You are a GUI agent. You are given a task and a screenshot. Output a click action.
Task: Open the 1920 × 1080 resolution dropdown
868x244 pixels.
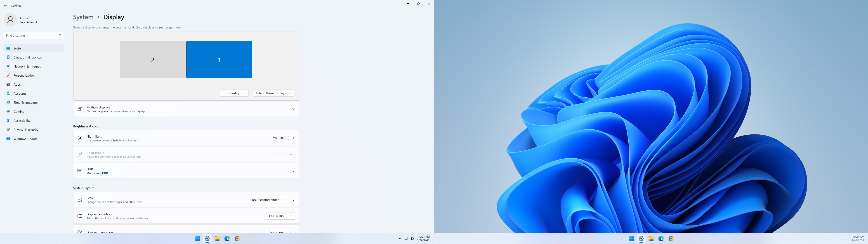click(x=281, y=216)
